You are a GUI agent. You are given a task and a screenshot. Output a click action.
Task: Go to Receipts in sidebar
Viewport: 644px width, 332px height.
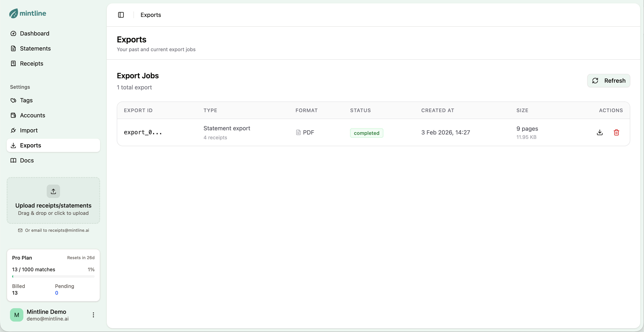(x=31, y=64)
